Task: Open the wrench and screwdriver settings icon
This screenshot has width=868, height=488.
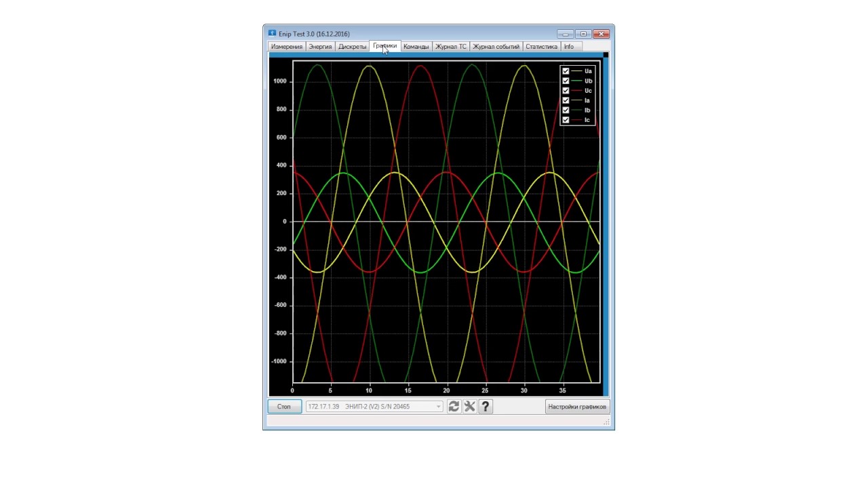Action: coord(469,407)
